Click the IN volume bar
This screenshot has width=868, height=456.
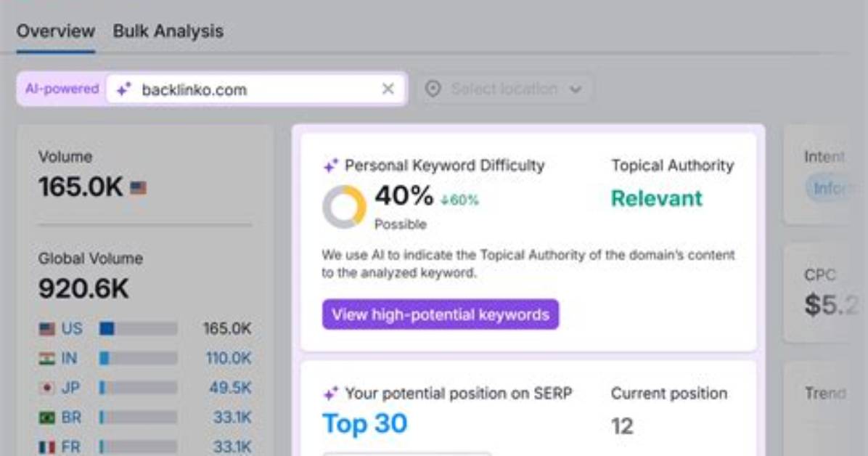[x=138, y=358]
